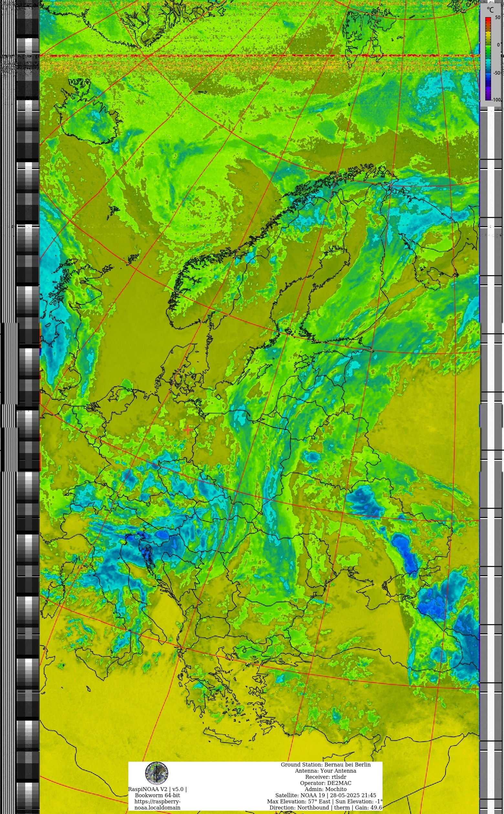This screenshot has height=814, width=504.
Task: Click the '-50' value on temperature legend
Action: (497, 73)
